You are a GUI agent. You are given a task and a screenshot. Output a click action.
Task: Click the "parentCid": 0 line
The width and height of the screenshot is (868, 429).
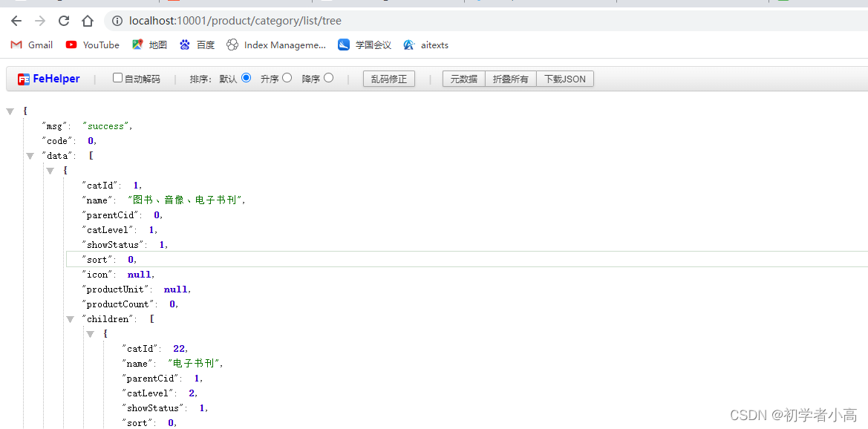coord(123,215)
